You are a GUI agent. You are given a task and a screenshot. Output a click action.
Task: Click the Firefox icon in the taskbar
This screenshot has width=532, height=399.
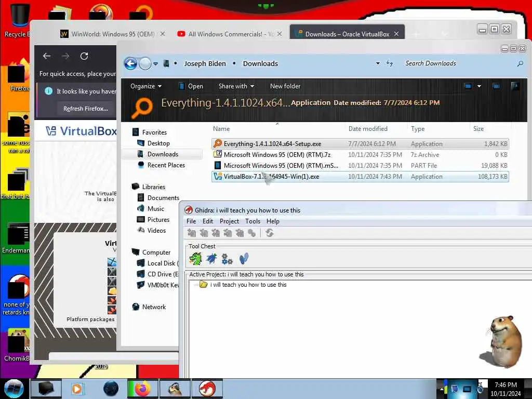point(143,389)
